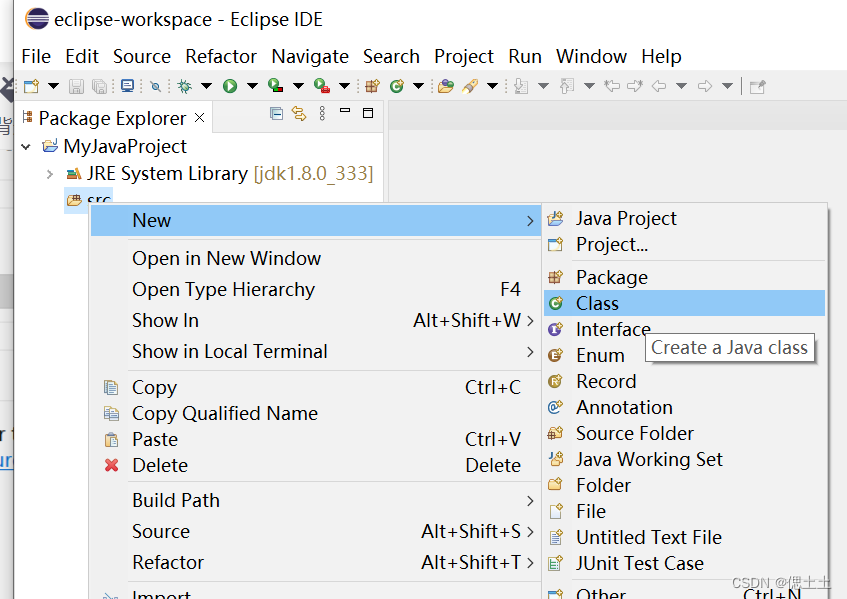The height and width of the screenshot is (599, 847).
Task: Open the Debug dropdown arrow
Action: coord(206,86)
